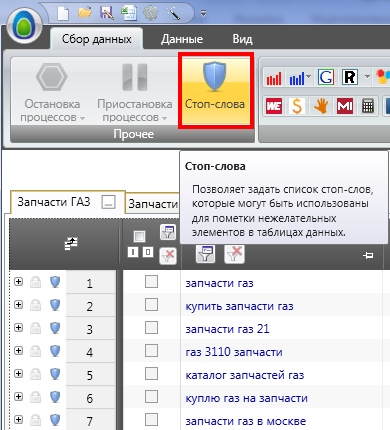Check the box for куплю газ на запчасти

pos(151,397)
